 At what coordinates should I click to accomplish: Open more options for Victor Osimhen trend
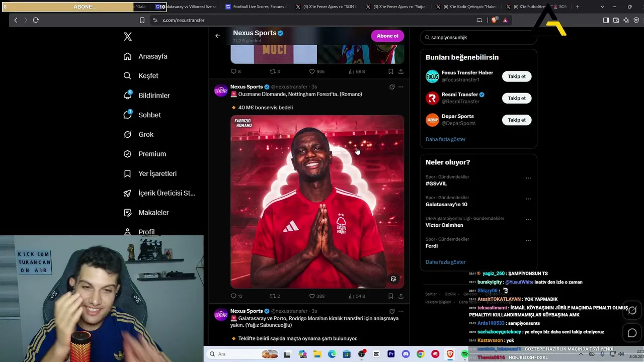[528, 220]
